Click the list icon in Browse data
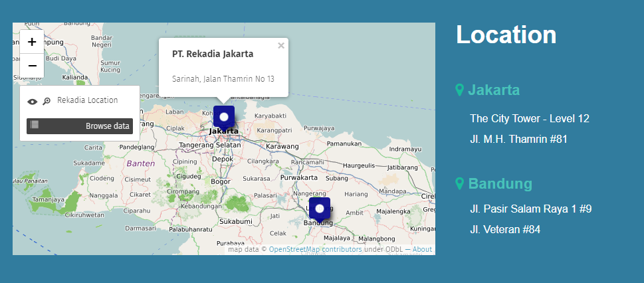 pyautogui.click(x=35, y=125)
